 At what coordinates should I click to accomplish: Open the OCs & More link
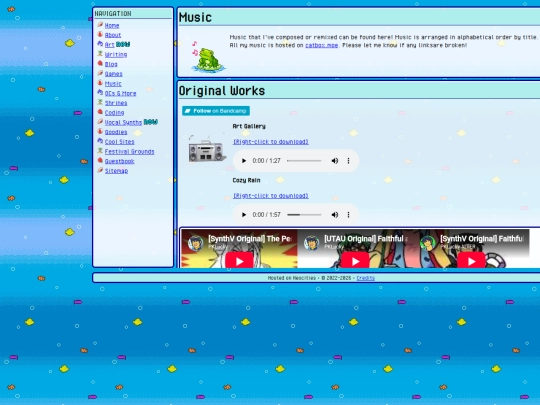(x=120, y=93)
